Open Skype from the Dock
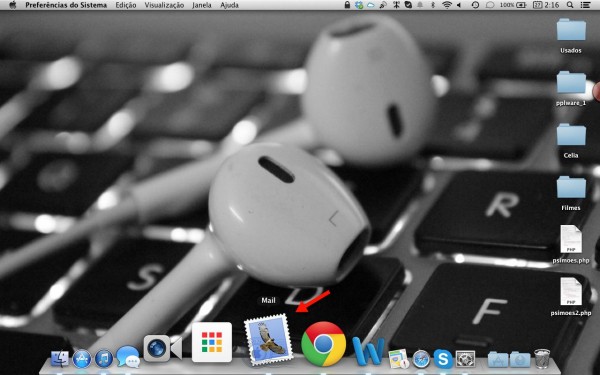 click(x=443, y=359)
